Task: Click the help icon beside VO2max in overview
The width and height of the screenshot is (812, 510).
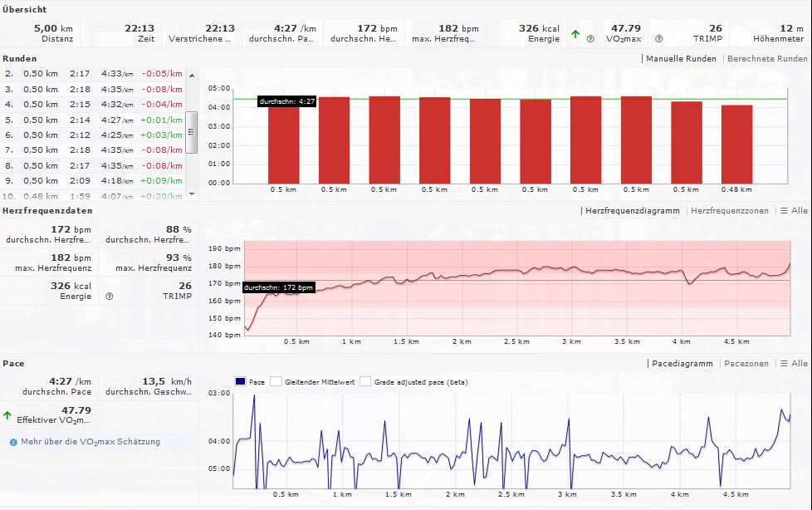Action: coord(590,38)
